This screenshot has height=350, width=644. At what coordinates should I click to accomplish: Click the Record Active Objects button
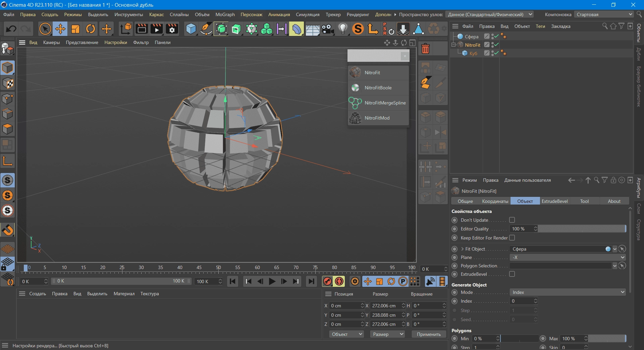coord(327,281)
